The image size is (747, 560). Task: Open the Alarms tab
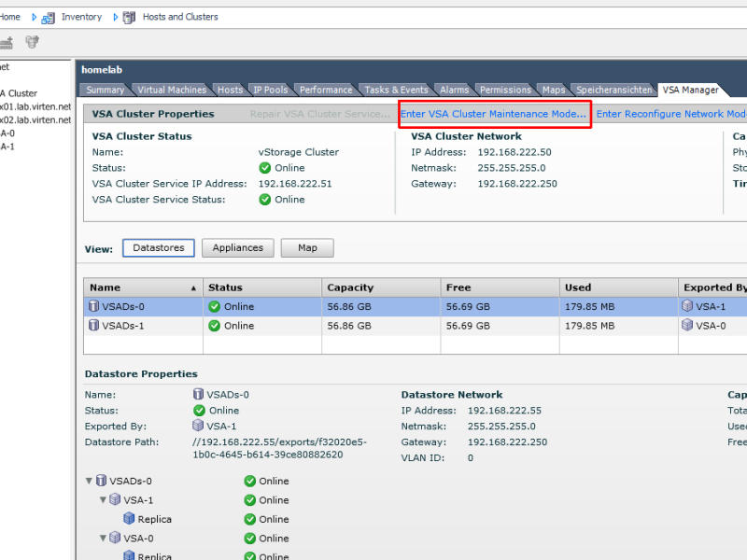point(454,90)
